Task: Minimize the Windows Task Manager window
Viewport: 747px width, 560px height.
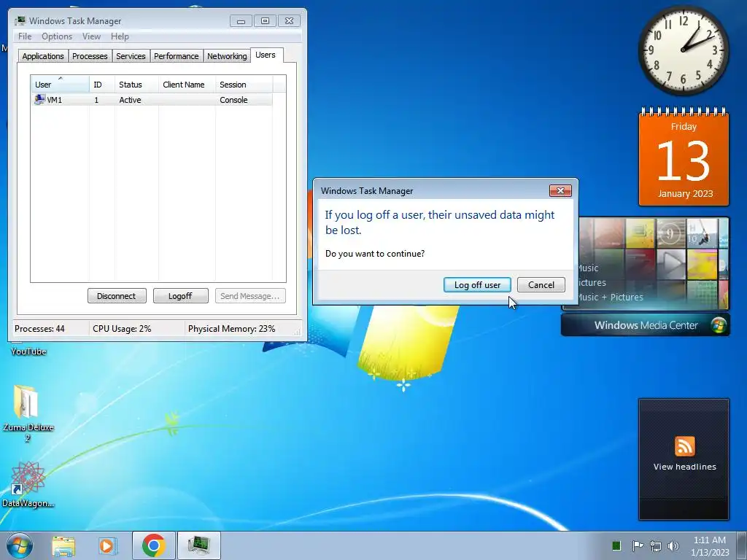Action: tap(241, 21)
